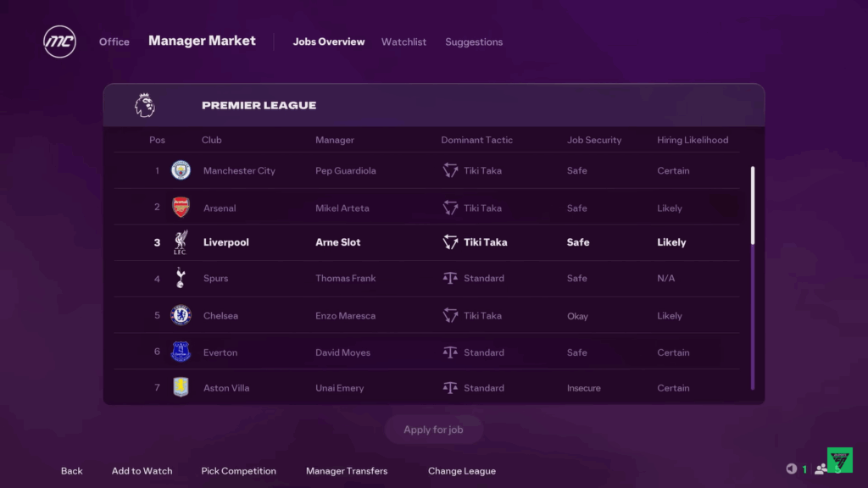
Task: Click manager name Enzo Maresca
Action: (346, 316)
